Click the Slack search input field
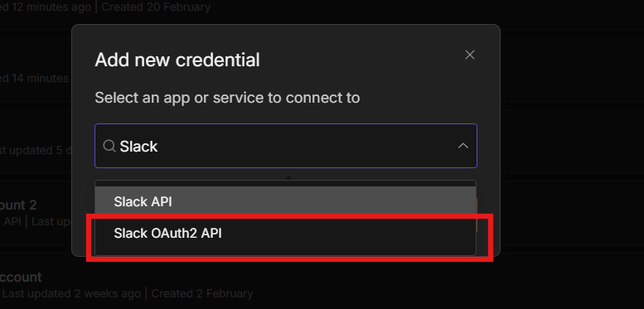Image resolution: width=644 pixels, height=309 pixels. [286, 146]
